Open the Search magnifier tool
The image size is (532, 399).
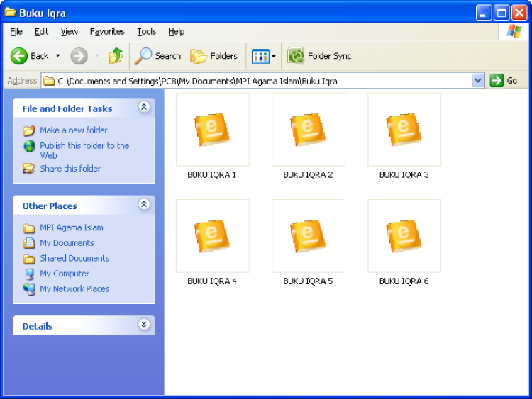coord(157,56)
